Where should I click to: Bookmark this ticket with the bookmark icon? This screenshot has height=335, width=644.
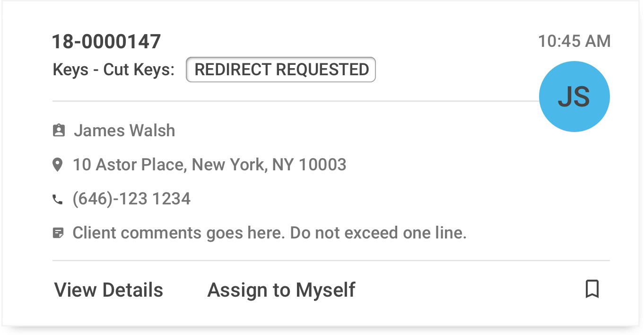(x=592, y=289)
